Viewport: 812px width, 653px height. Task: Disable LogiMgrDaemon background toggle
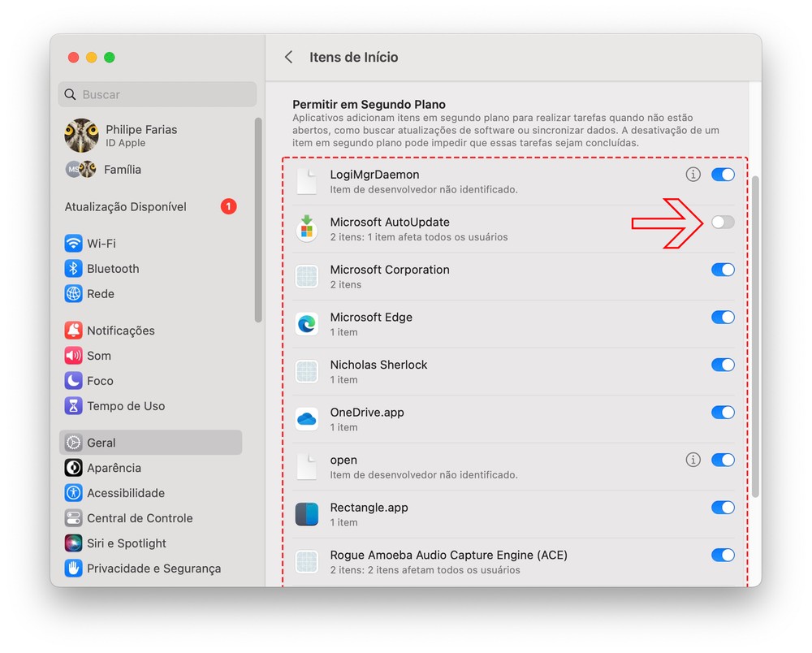pyautogui.click(x=723, y=175)
